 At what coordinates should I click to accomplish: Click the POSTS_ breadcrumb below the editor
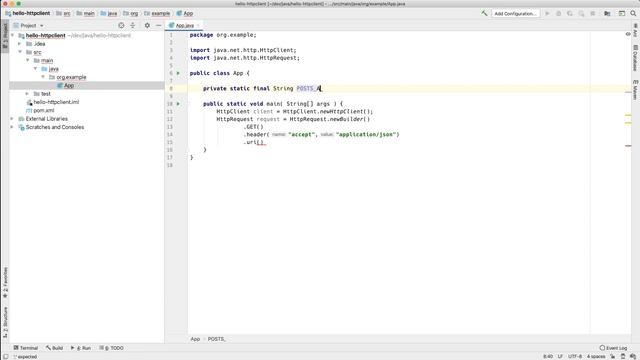click(x=216, y=339)
